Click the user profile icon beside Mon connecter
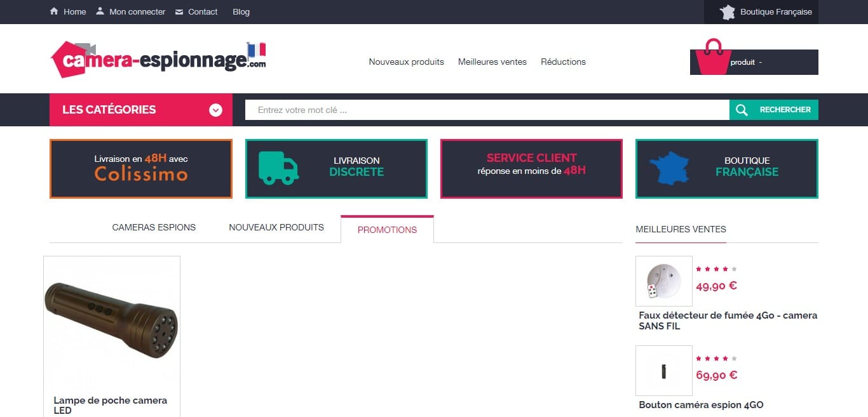868x417 pixels. pos(100,11)
